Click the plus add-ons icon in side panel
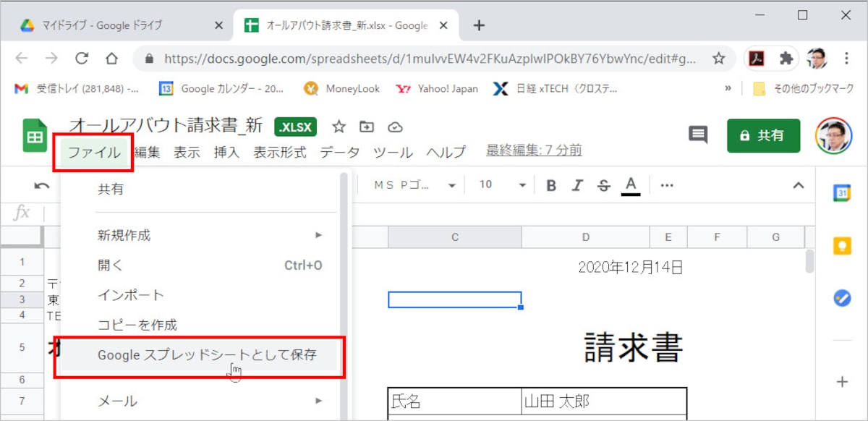868x421 pixels. [x=842, y=381]
